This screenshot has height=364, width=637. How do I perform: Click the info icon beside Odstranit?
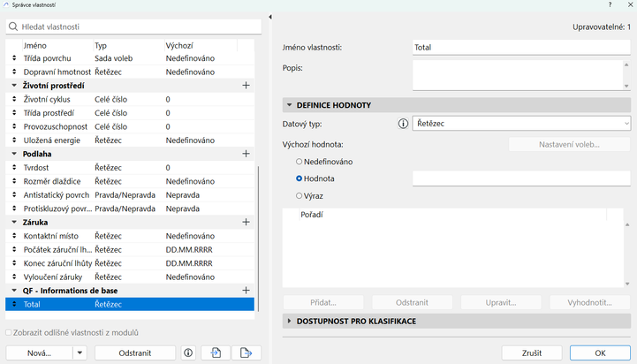(x=188, y=353)
